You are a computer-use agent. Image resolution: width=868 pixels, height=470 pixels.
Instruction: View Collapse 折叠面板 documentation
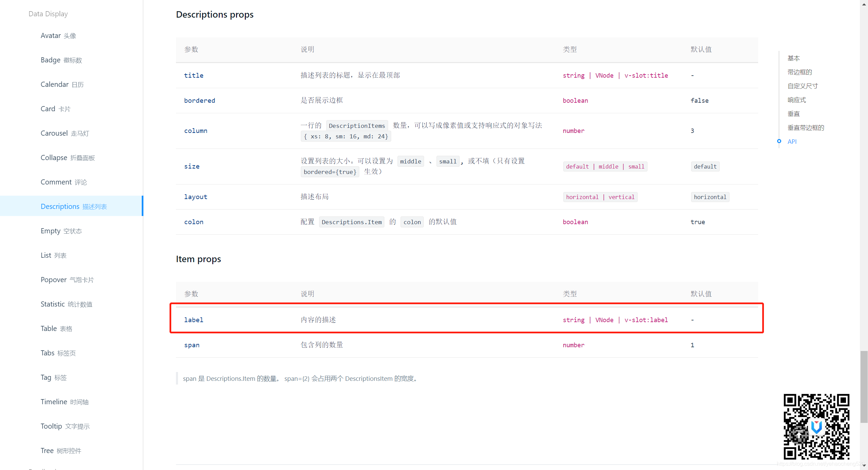(67, 157)
